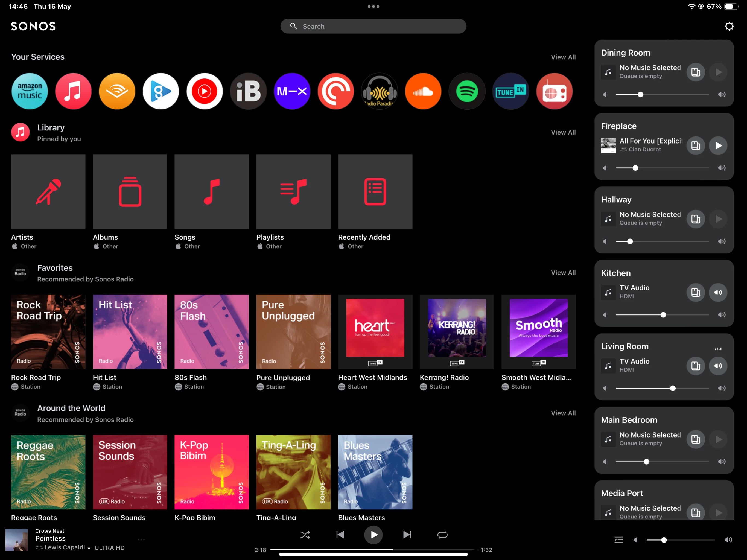Open the Audible service
Screen dimensions: 747x560
pyautogui.click(x=117, y=91)
